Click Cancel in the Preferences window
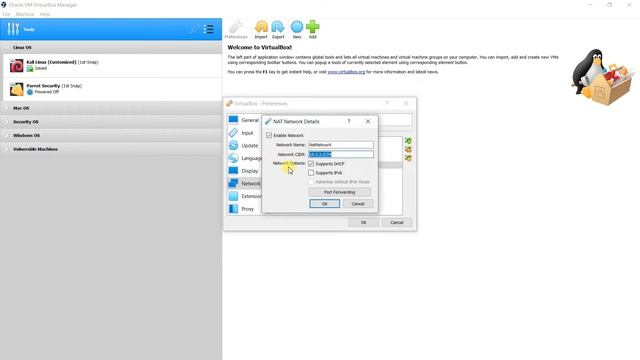Screen dimensions: 640x360 tap(397, 222)
